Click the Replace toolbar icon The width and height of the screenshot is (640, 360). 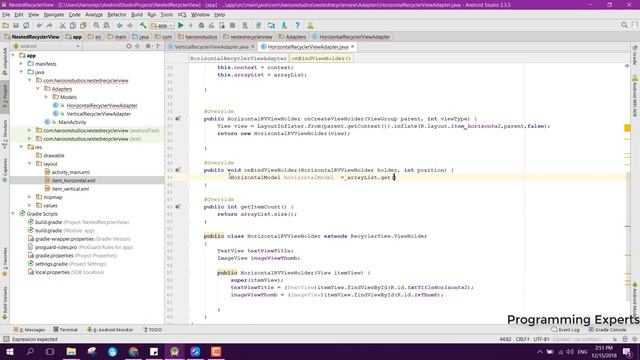coord(107,25)
